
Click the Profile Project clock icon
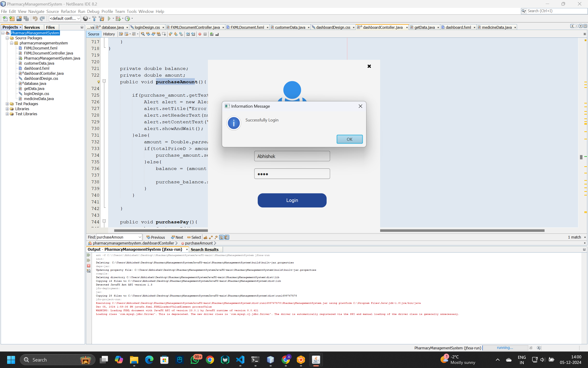tap(127, 18)
